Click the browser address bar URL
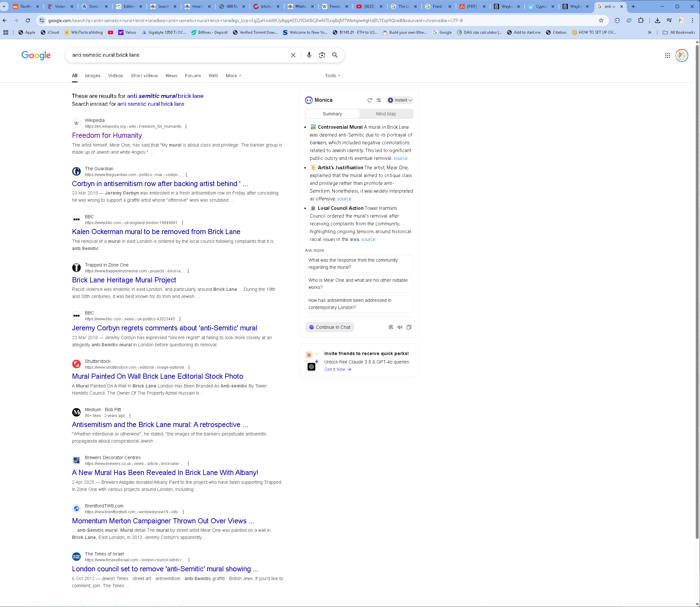 pos(255,21)
